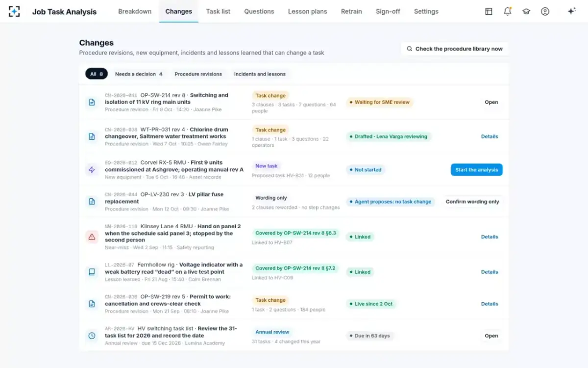
Task: Click document icon for WT-PR-031 rev 4
Action: 92,136
